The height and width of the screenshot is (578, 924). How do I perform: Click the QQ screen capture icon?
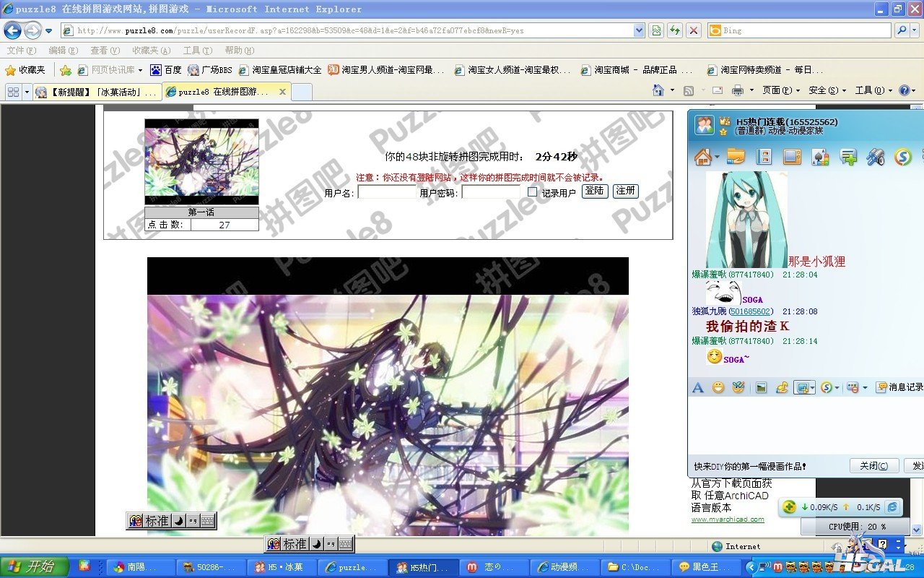pos(801,388)
